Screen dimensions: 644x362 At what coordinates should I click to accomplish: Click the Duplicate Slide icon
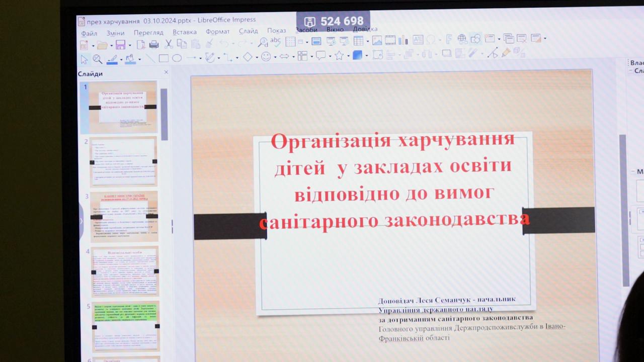coord(509,38)
